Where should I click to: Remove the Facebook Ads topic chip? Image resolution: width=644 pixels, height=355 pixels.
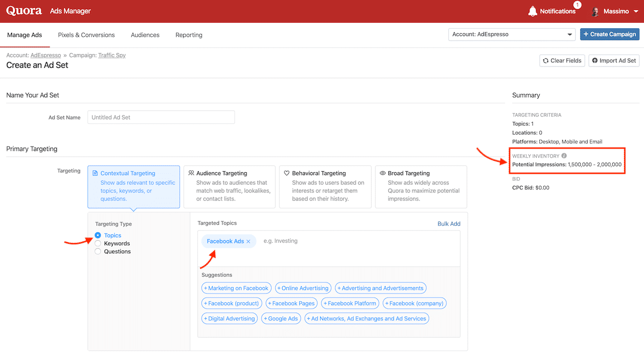[x=249, y=242]
